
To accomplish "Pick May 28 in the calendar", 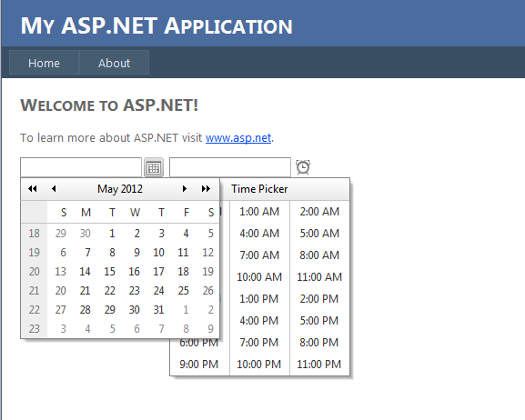I will coord(85,310).
